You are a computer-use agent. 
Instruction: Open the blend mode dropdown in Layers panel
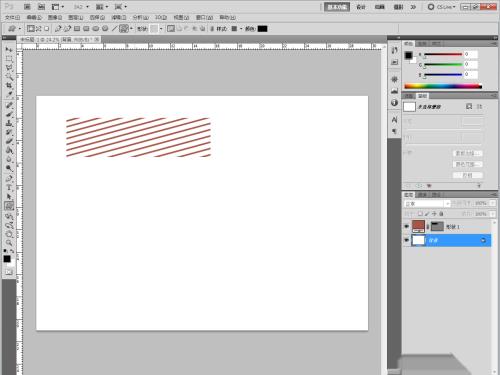(x=427, y=203)
